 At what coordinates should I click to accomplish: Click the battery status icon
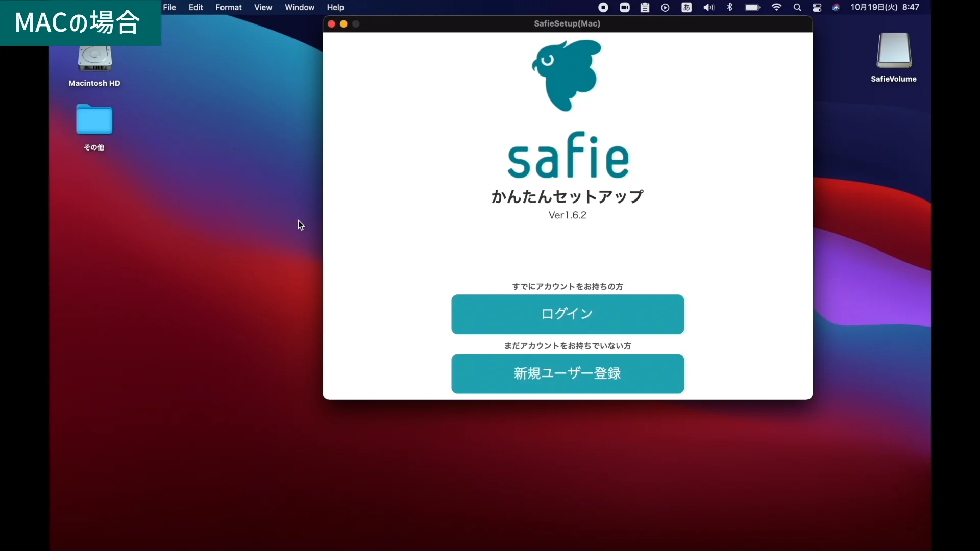(751, 7)
